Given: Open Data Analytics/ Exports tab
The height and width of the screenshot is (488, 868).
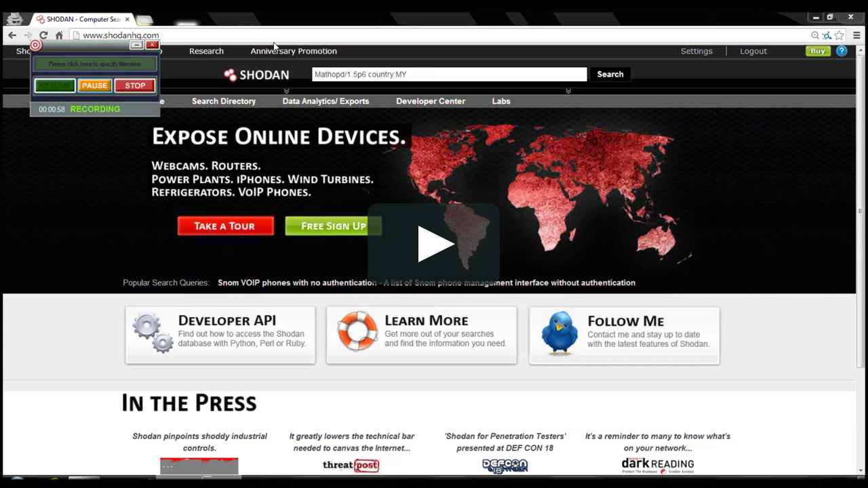Looking at the screenshot, I should pos(325,101).
